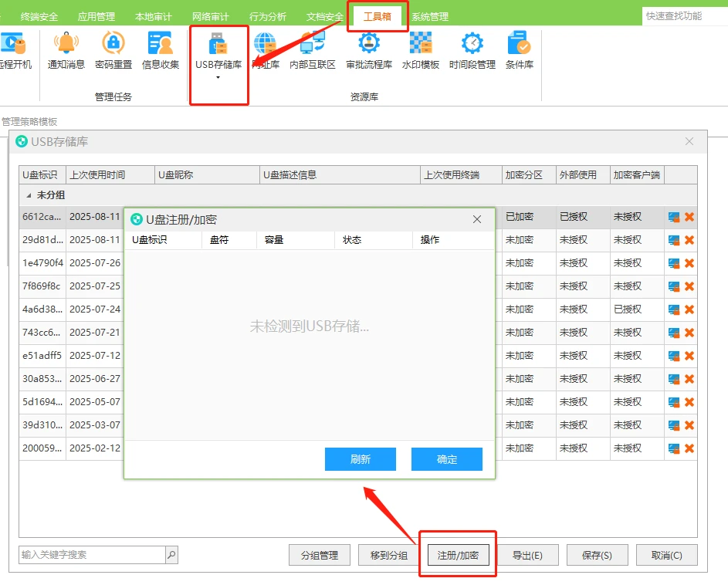Select the 工具箱 tab
728x585 pixels.
click(x=377, y=17)
